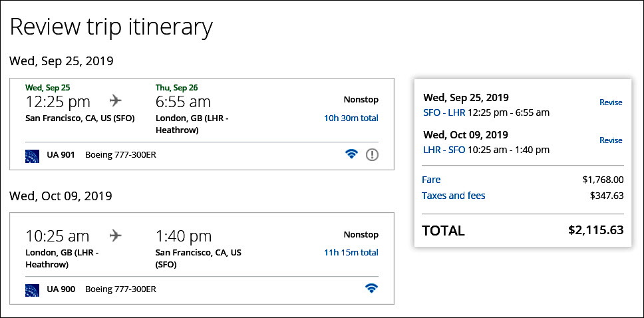644x318 pixels.
Task: Click the United logo beside UA 901
Action: click(x=32, y=155)
